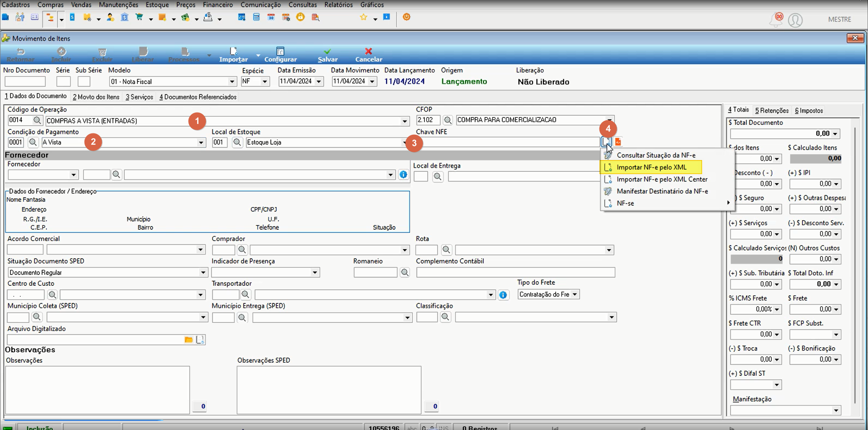The image size is (868, 430).
Task: Select Importar NF-e pelo XML menu entry
Action: (651, 167)
